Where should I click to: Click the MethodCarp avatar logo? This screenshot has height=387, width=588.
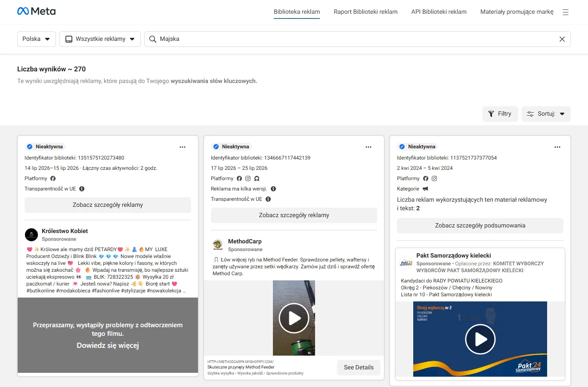pos(218,245)
